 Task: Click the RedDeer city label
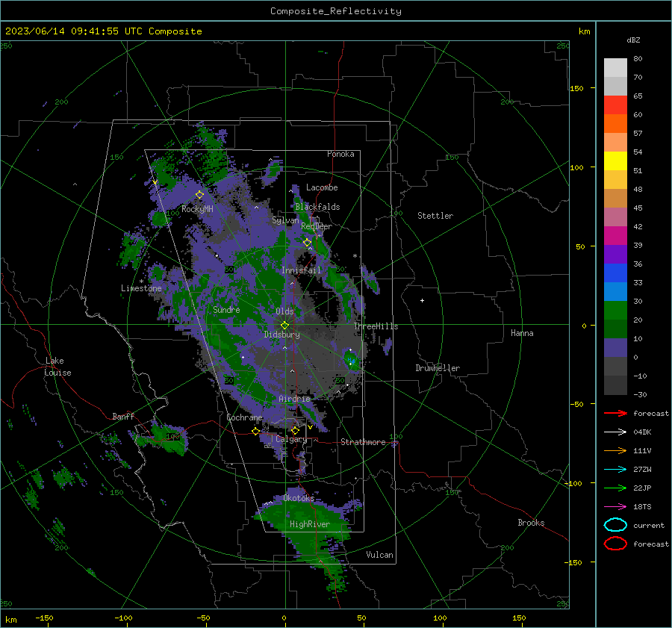pyautogui.click(x=317, y=226)
